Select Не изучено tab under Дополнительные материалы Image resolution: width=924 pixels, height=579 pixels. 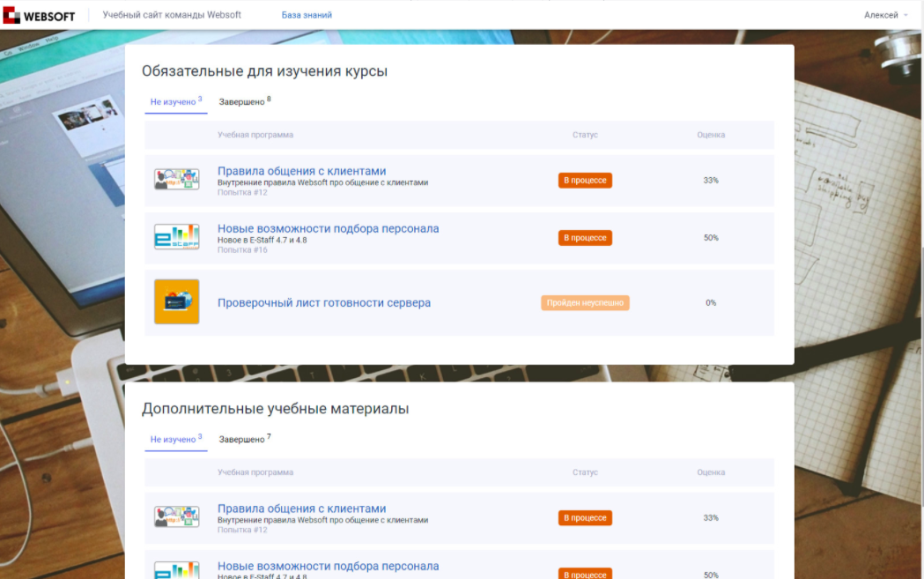pyautogui.click(x=175, y=439)
